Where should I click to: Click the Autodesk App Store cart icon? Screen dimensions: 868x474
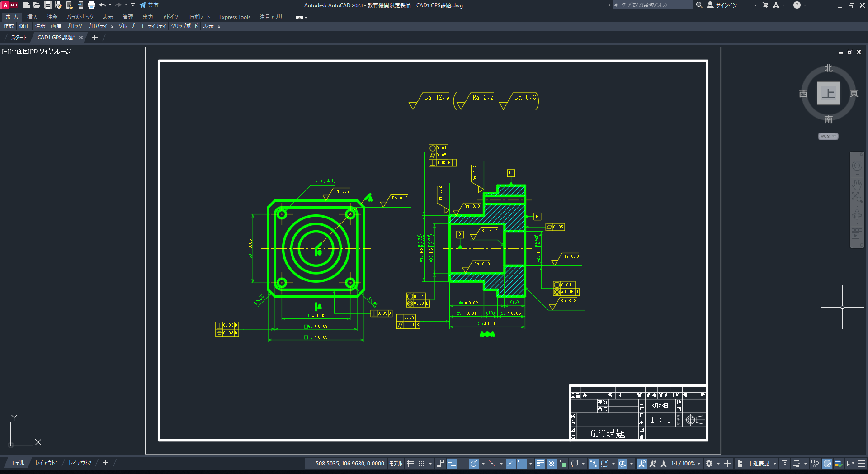pos(765,5)
